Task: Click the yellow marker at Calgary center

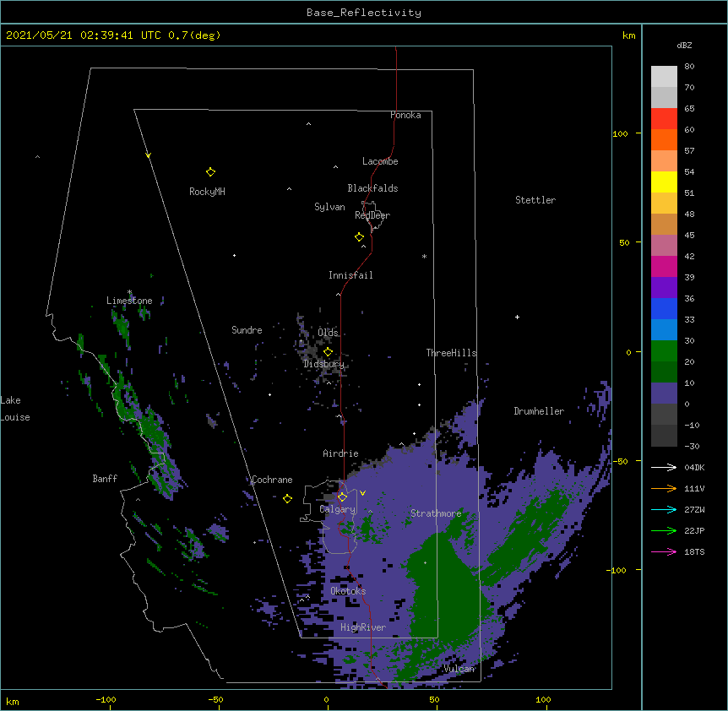Action: [x=342, y=497]
